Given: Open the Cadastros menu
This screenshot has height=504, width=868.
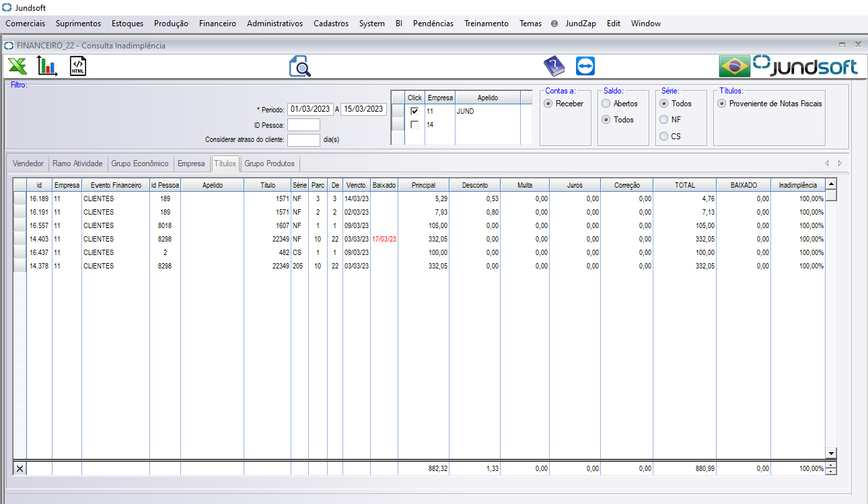Looking at the screenshot, I should (331, 24).
